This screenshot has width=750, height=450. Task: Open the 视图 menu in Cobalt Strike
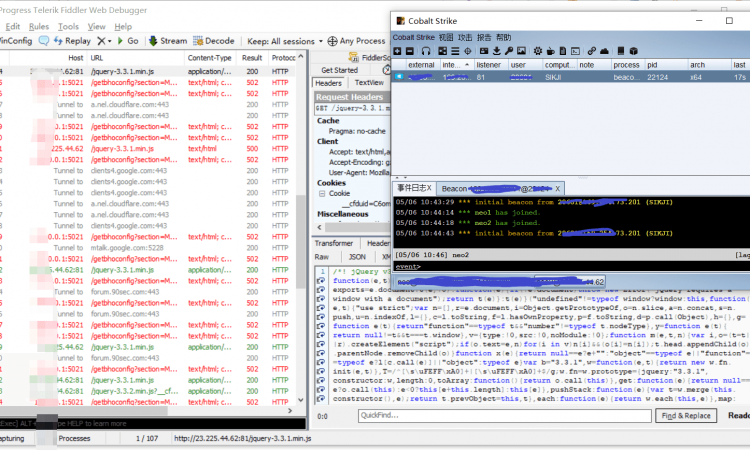pos(446,37)
